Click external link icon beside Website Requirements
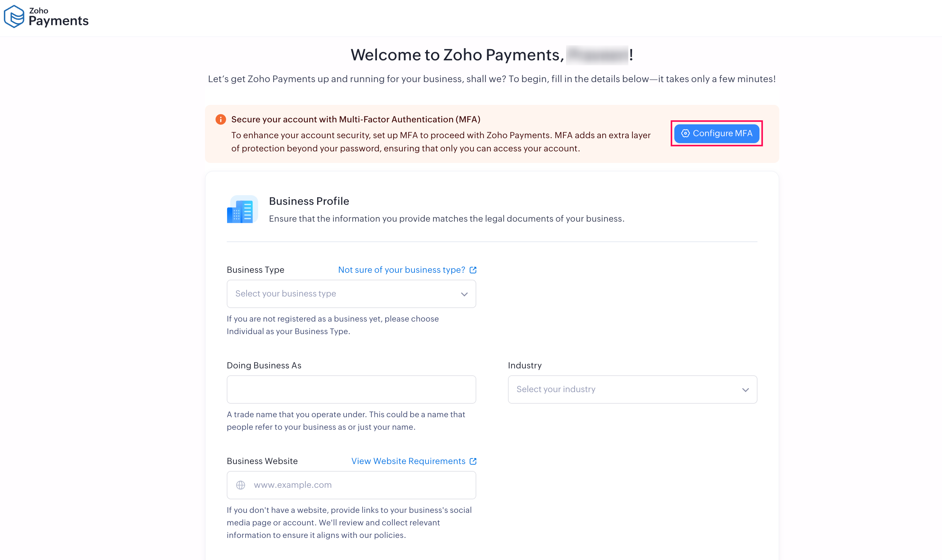The image size is (942, 560). [473, 461]
